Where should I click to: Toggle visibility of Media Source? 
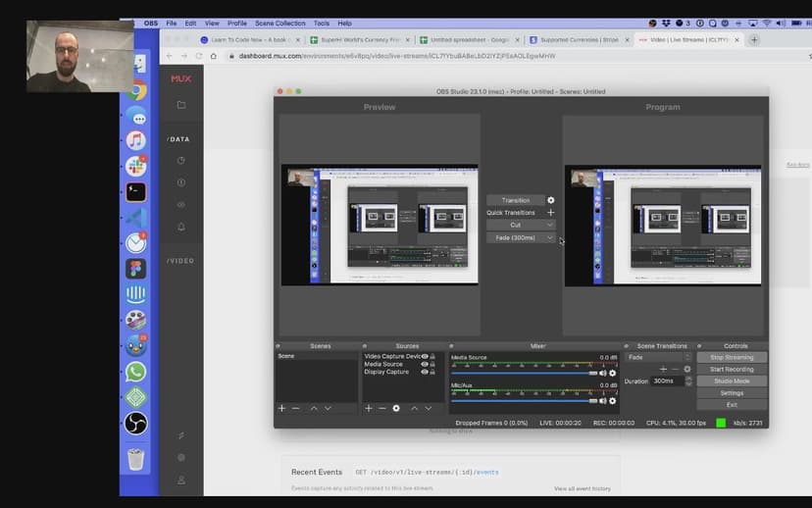point(425,364)
